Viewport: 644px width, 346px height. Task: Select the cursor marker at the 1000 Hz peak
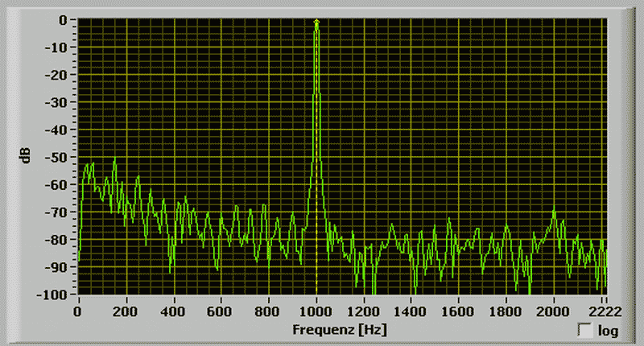(x=316, y=22)
